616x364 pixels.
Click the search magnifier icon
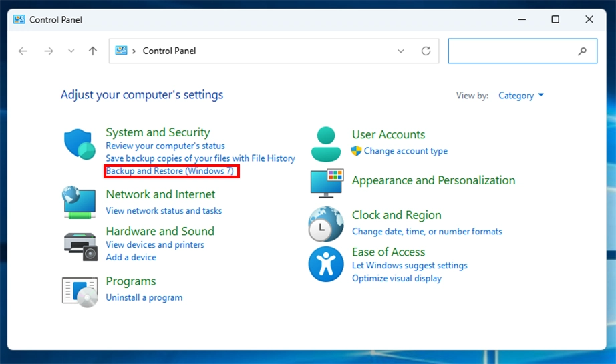pyautogui.click(x=582, y=51)
